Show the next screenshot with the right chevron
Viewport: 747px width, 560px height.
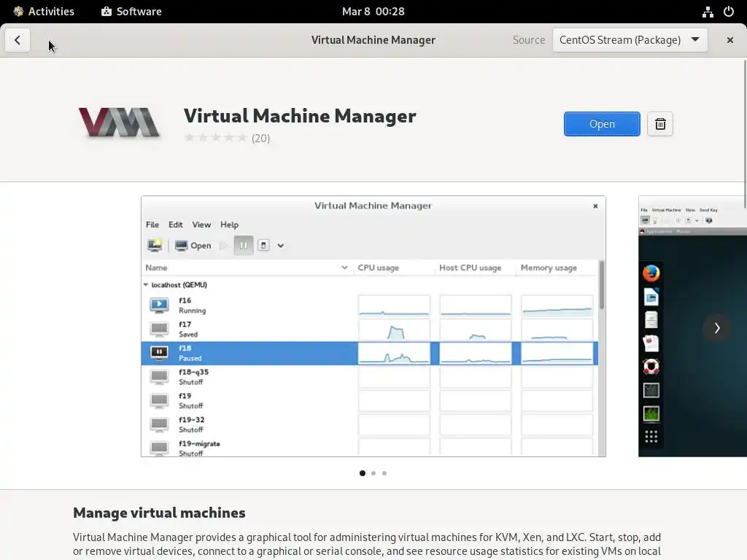pos(717,327)
